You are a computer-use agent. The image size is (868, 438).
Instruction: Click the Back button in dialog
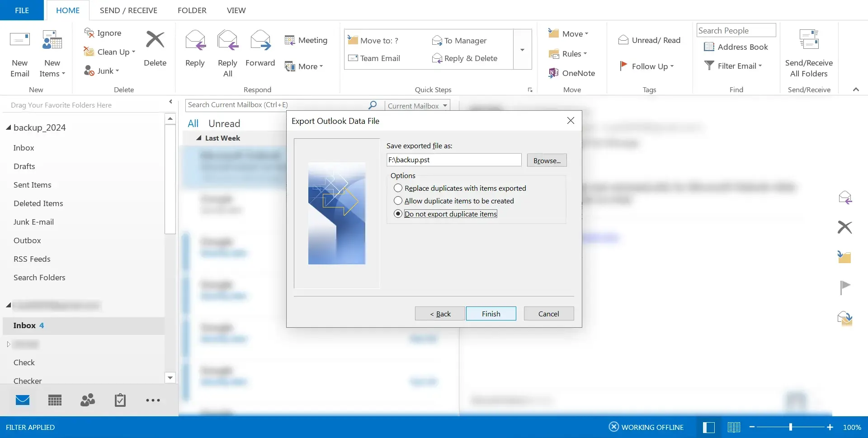pos(440,314)
